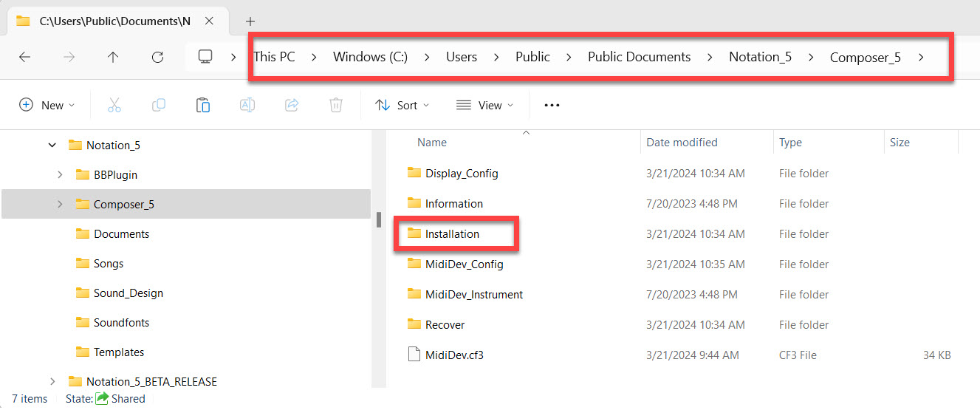Screen dimensions: 980x410
Task: Click the Rename icon in toolbar
Action: click(x=247, y=105)
